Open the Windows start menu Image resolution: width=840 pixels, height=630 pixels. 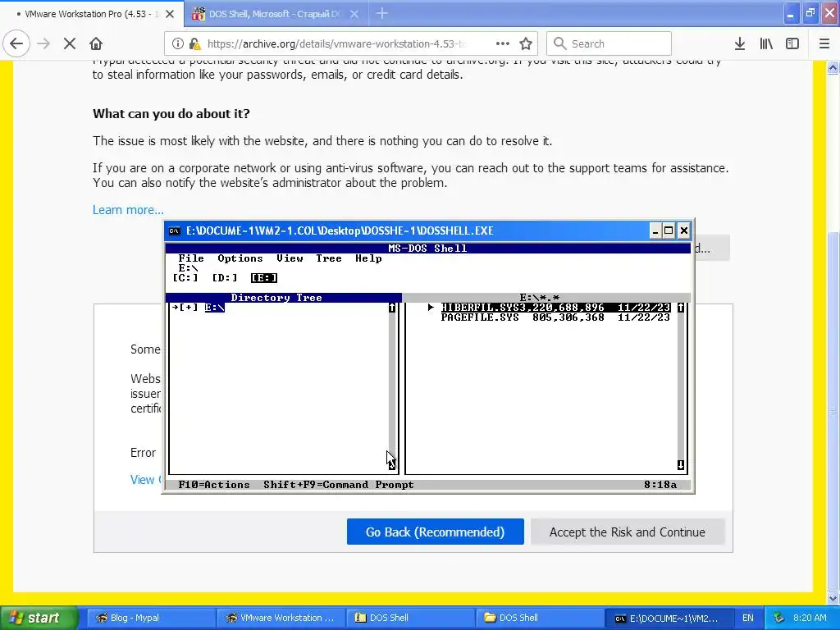pos(39,618)
